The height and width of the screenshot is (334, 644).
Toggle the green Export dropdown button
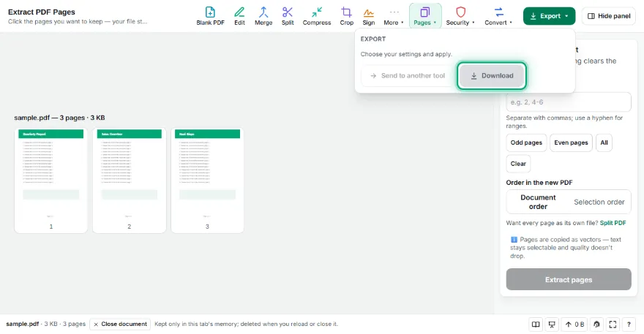pyautogui.click(x=549, y=16)
